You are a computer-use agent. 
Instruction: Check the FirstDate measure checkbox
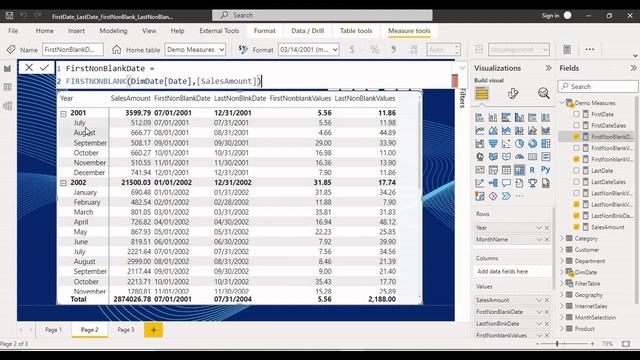point(576,114)
